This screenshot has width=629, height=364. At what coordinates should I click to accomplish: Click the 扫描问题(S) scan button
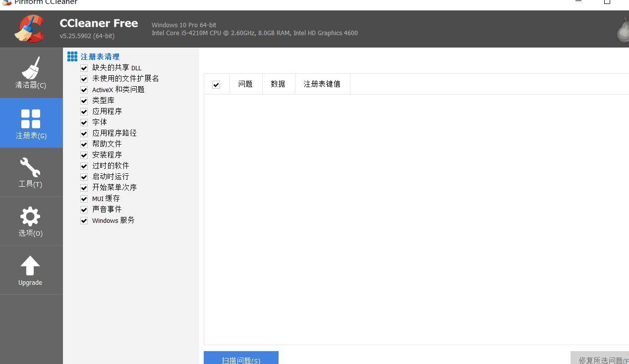pos(241,358)
